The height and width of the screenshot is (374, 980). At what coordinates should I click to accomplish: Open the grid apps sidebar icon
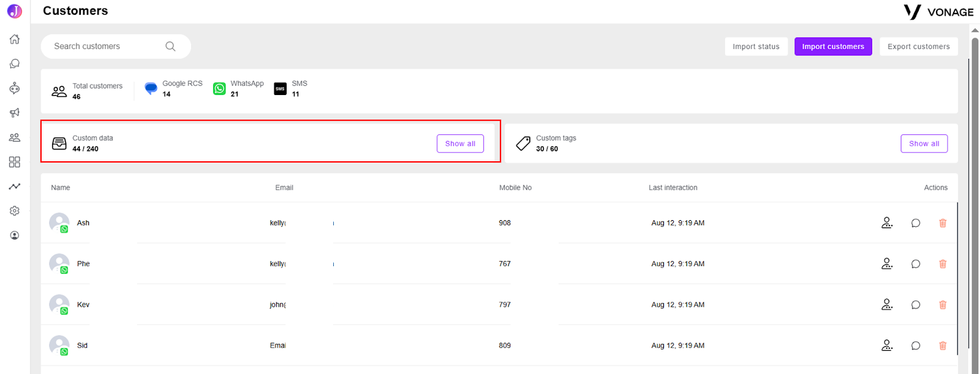click(x=15, y=162)
